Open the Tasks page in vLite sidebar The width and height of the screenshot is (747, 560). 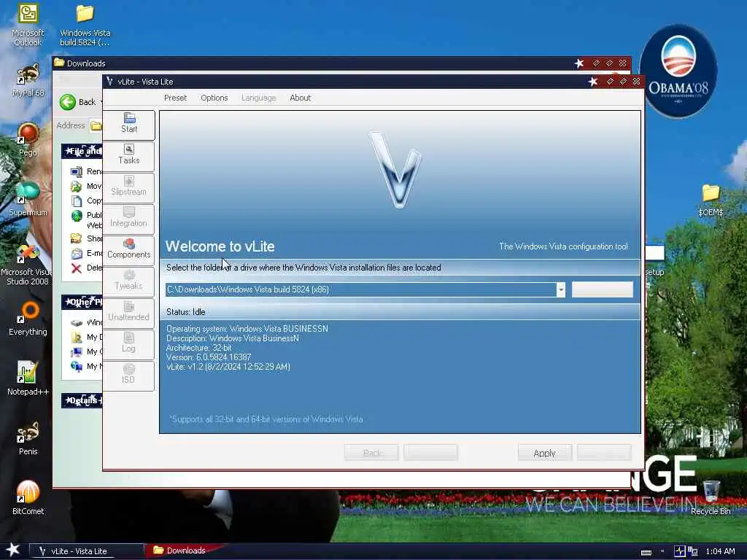pyautogui.click(x=128, y=155)
